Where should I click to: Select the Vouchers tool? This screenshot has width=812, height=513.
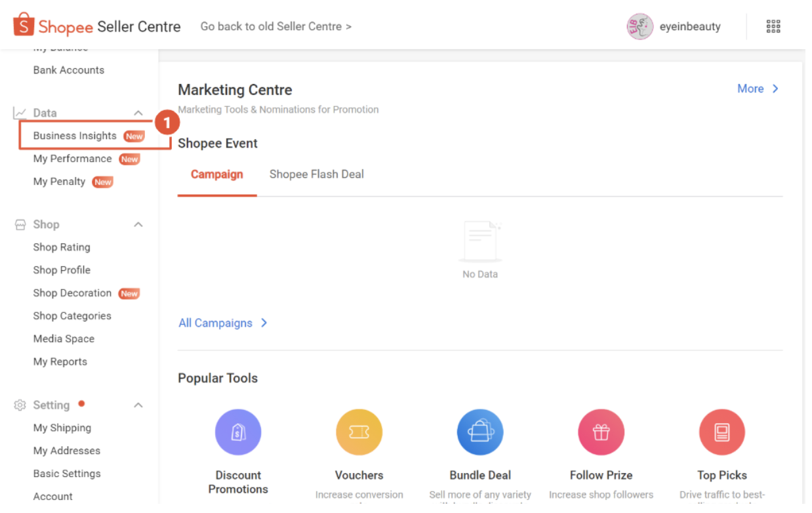[x=359, y=432]
